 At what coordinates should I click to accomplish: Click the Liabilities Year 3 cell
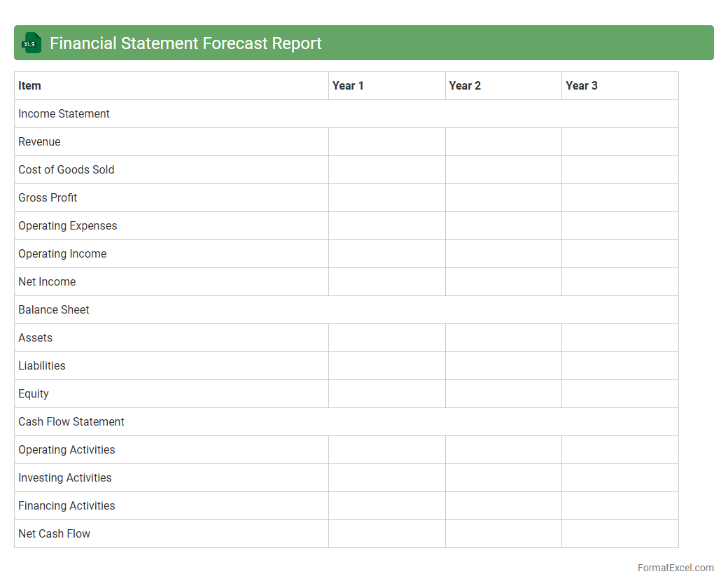pyautogui.click(x=619, y=365)
